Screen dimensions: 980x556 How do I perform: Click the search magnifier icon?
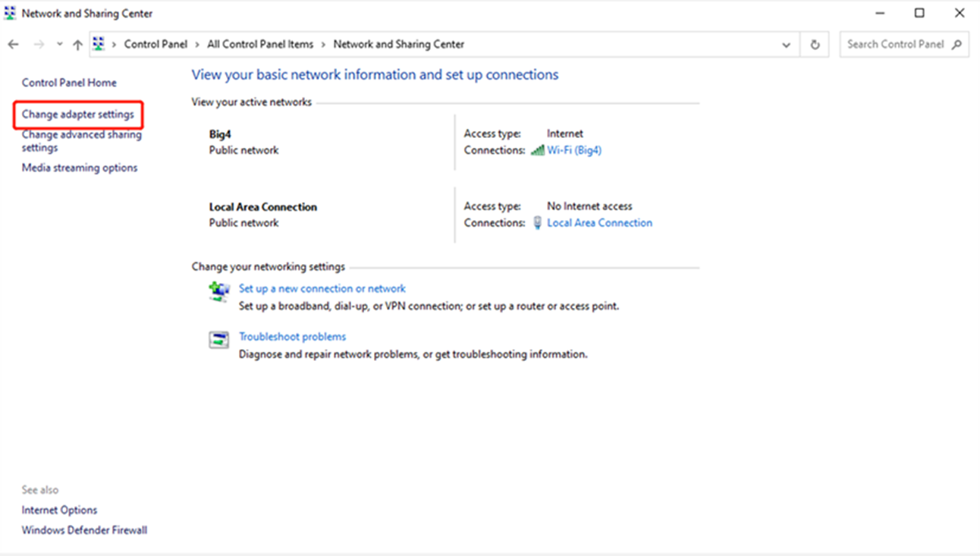point(956,45)
